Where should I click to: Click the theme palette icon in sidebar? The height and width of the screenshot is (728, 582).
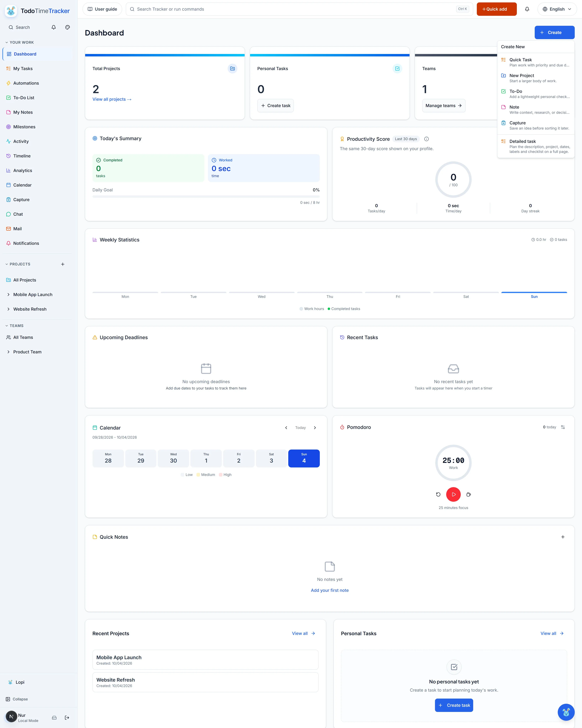coord(67,27)
